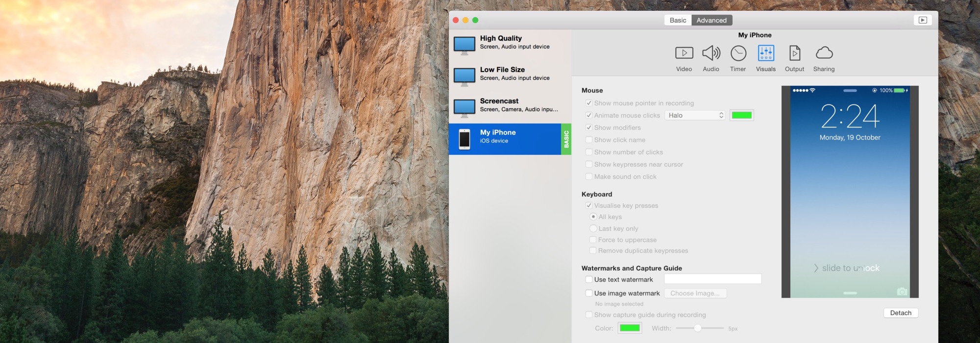The height and width of the screenshot is (343, 980).
Task: Click the Choose Image... button
Action: pyautogui.click(x=695, y=293)
